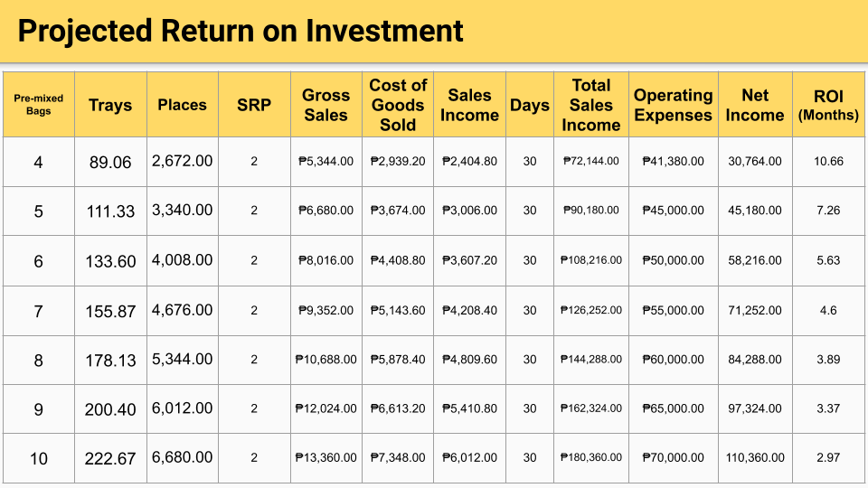The image size is (868, 488).
Task: Click the Gross Sales cell ₱9,352.00
Action: click(326, 311)
